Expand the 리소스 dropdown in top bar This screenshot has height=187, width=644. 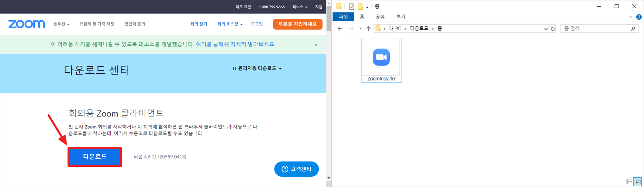[x=300, y=7]
